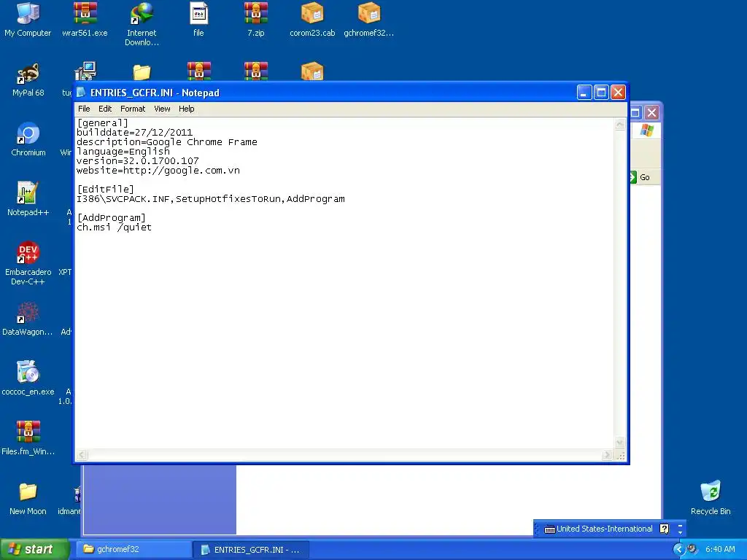
Task: Click system tray volume icon
Action: pos(692,549)
